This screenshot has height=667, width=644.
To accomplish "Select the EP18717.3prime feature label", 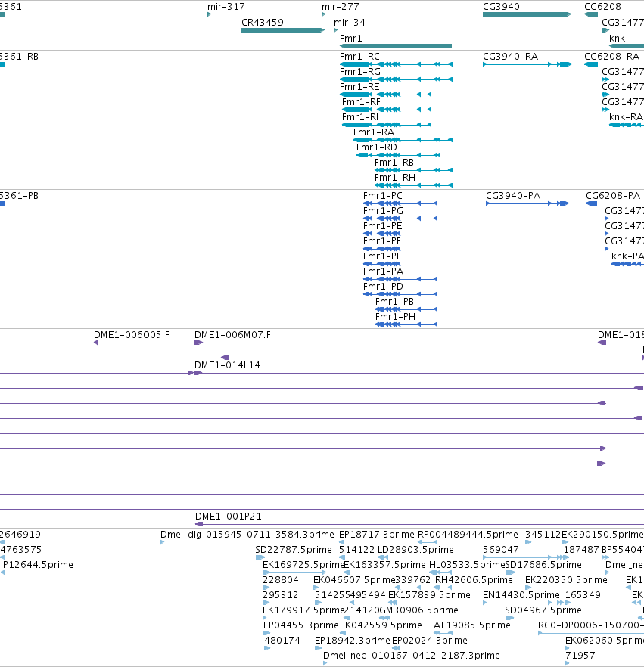I will click(x=376, y=534).
